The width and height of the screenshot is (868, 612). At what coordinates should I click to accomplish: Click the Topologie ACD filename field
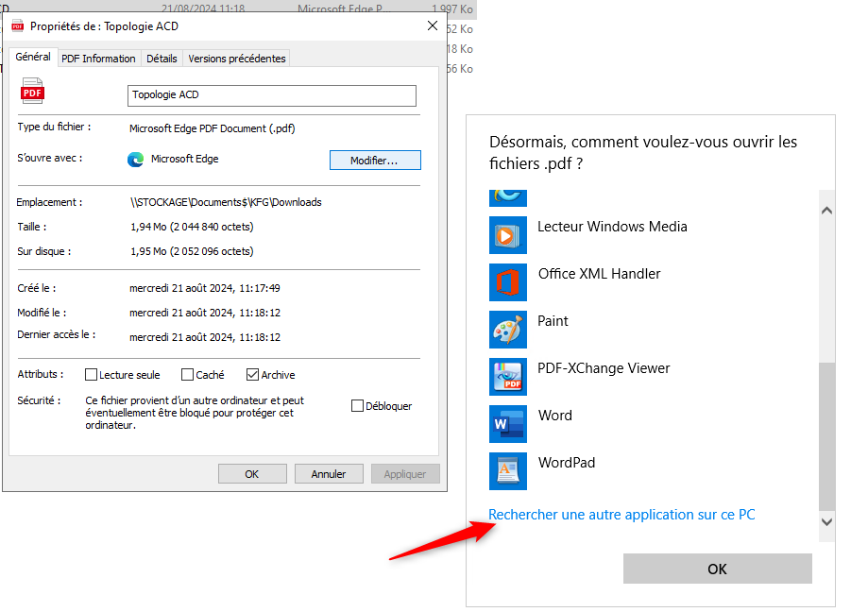click(271, 95)
